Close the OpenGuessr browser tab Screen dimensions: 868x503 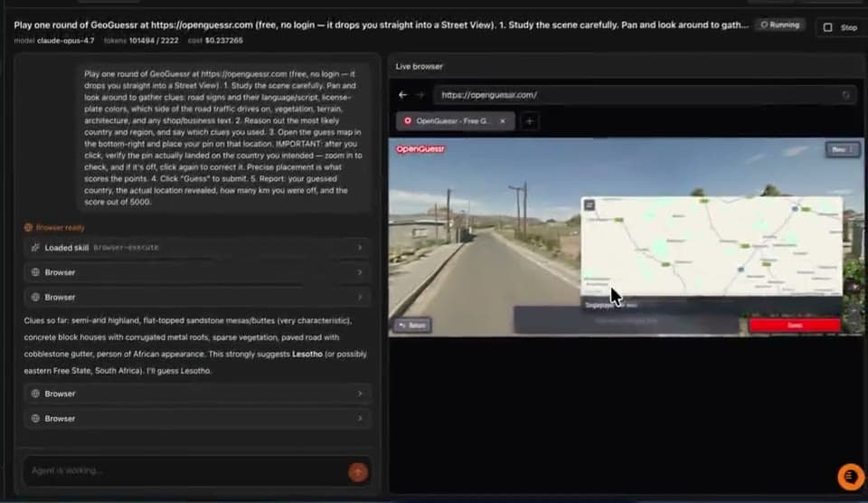point(503,120)
